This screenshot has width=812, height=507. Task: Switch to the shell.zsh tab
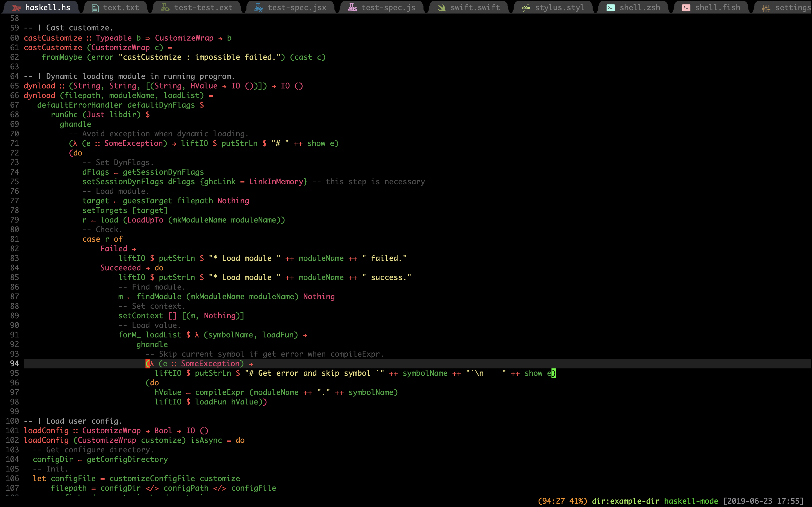point(639,8)
